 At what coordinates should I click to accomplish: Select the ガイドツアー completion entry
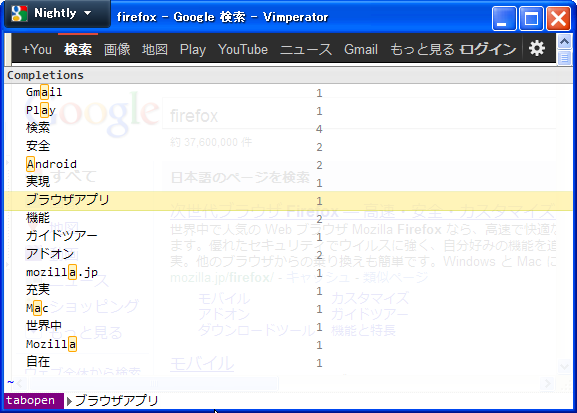pyautogui.click(x=288, y=236)
